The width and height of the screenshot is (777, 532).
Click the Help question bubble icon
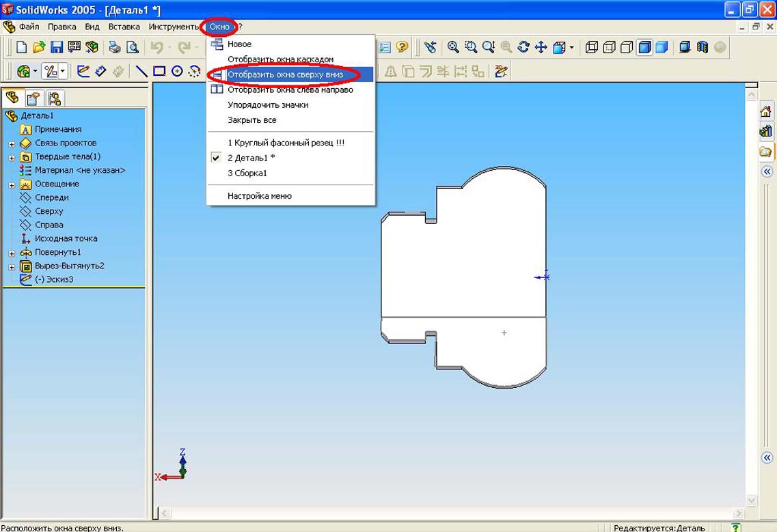[x=403, y=47]
